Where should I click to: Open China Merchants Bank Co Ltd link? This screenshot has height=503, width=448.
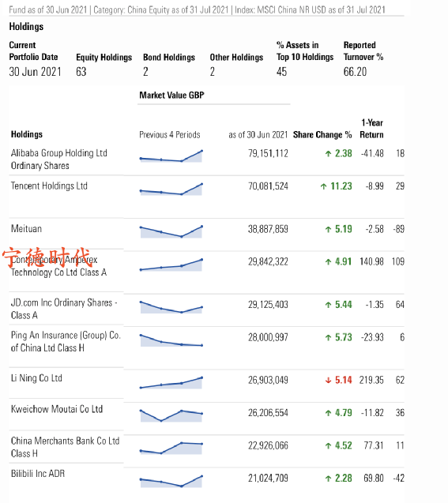pos(65,447)
